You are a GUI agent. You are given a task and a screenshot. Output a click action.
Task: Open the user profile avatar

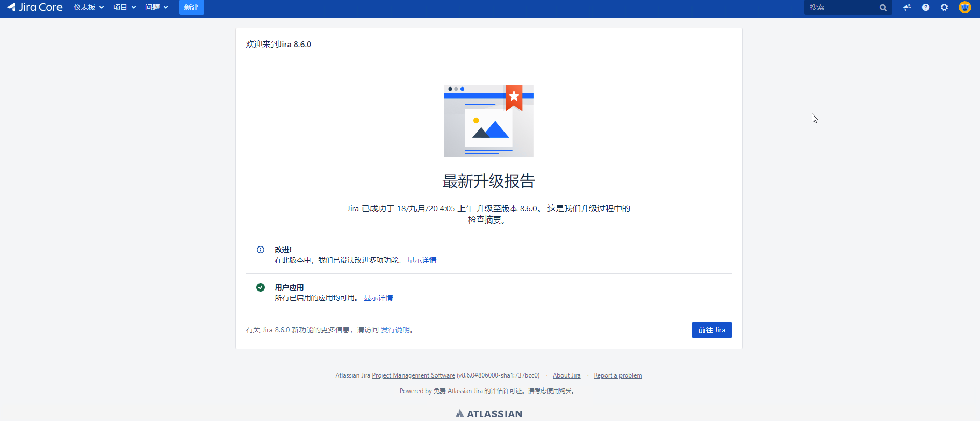(964, 7)
